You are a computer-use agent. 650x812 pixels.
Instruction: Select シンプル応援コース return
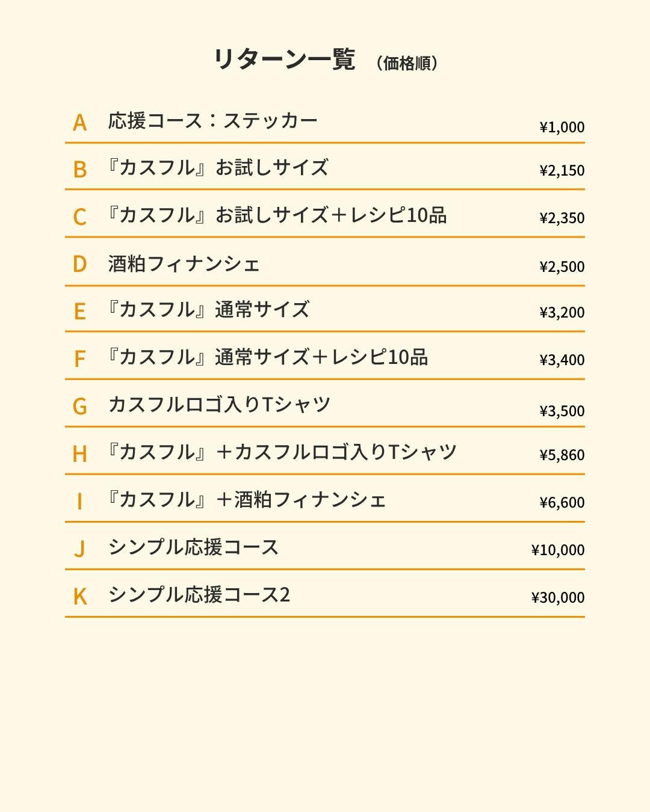193,547
